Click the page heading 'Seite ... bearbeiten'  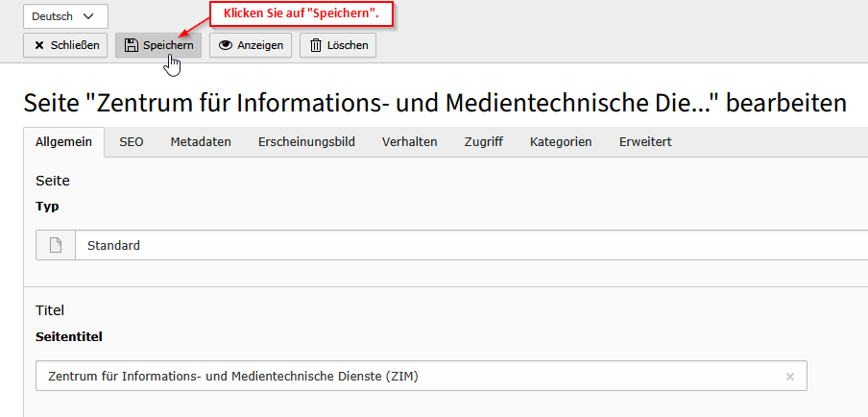click(434, 102)
